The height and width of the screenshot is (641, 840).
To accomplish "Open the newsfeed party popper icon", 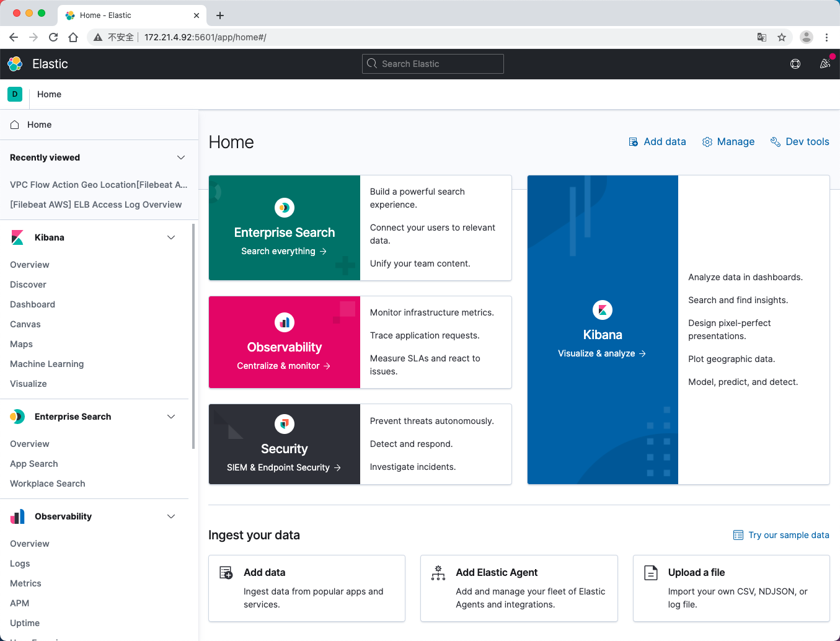I will point(825,64).
